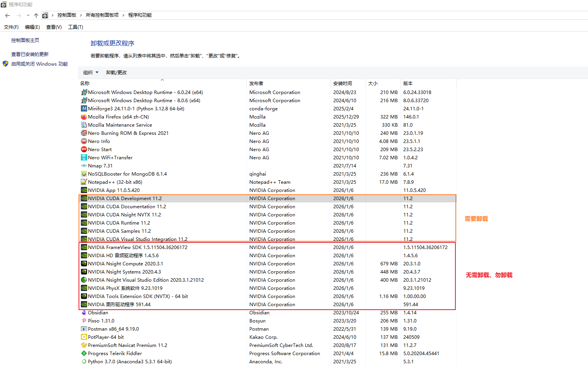Select NVIDIA 图形驱动程序 591.44

click(267, 305)
